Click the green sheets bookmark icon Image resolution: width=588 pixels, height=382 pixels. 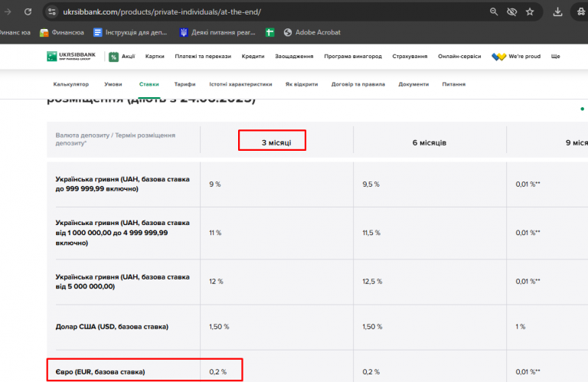pyautogui.click(x=269, y=33)
